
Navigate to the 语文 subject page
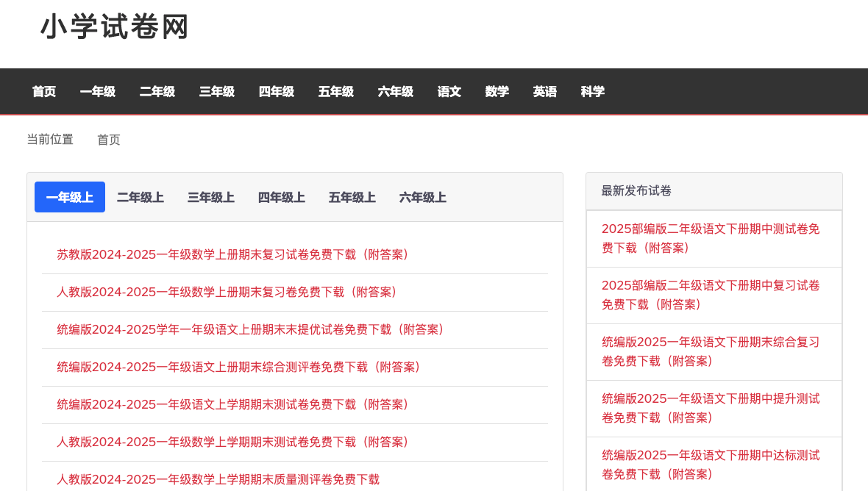point(449,92)
